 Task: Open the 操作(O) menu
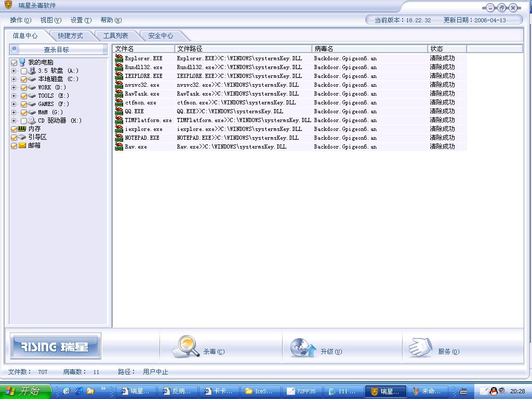click(x=21, y=20)
